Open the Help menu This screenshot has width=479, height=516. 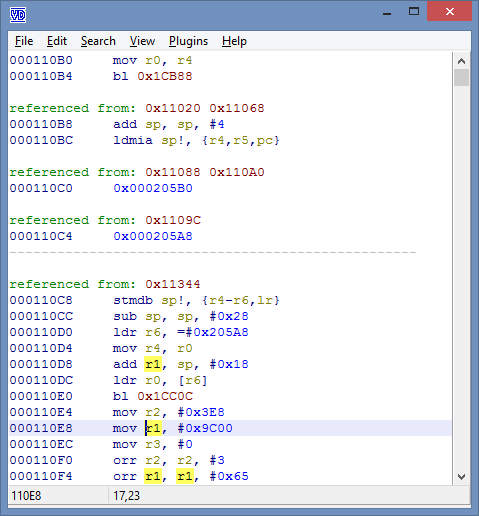(234, 41)
